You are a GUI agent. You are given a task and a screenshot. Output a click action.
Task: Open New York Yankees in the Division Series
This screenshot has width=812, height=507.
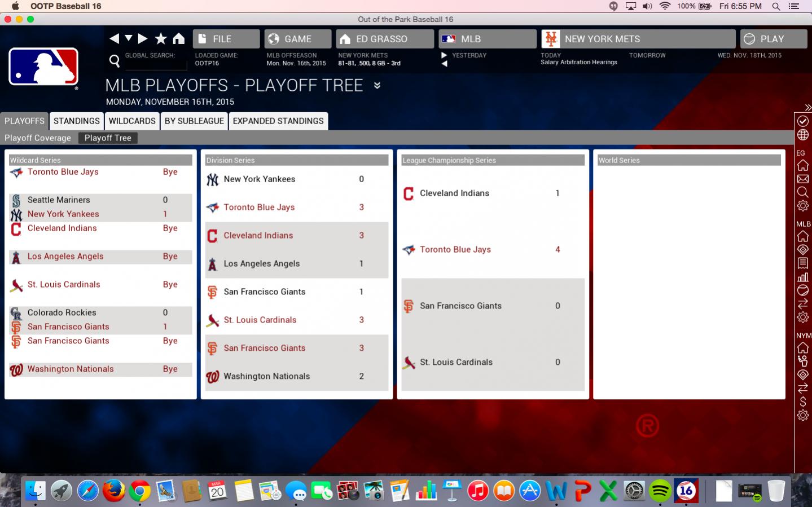point(260,179)
